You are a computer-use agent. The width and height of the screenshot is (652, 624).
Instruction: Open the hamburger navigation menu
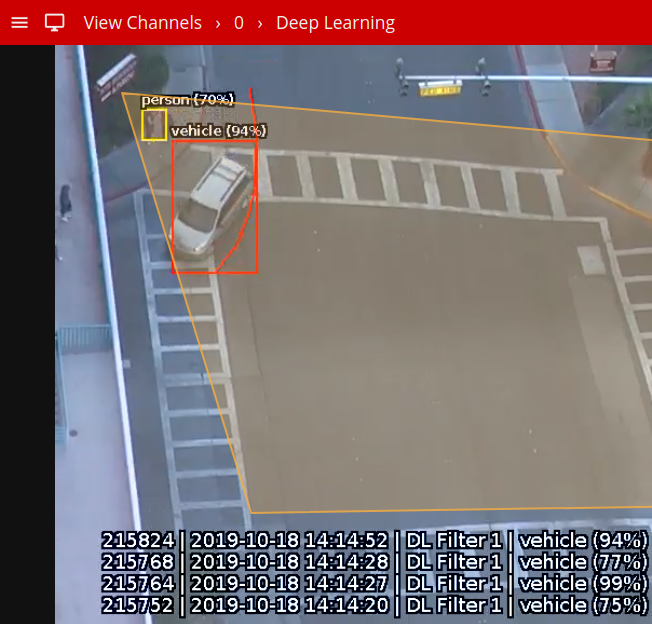tap(19, 22)
